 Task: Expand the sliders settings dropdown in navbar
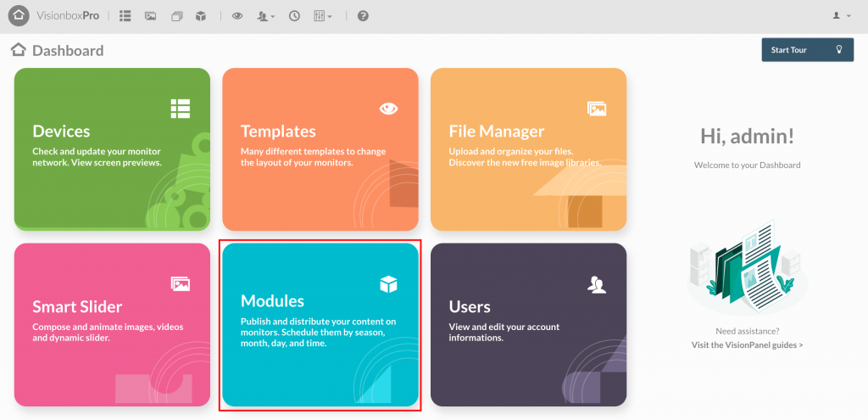[323, 16]
